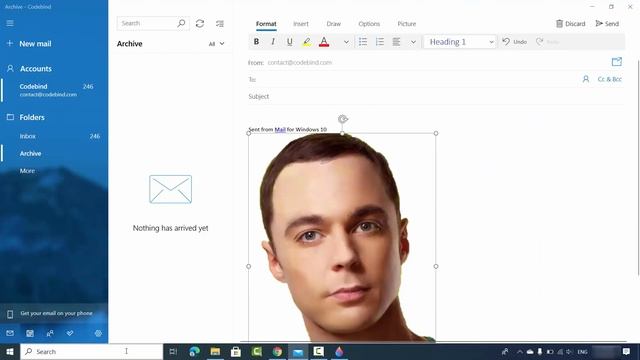
Task: Open Mail settings gear
Action: pyautogui.click(x=98, y=333)
